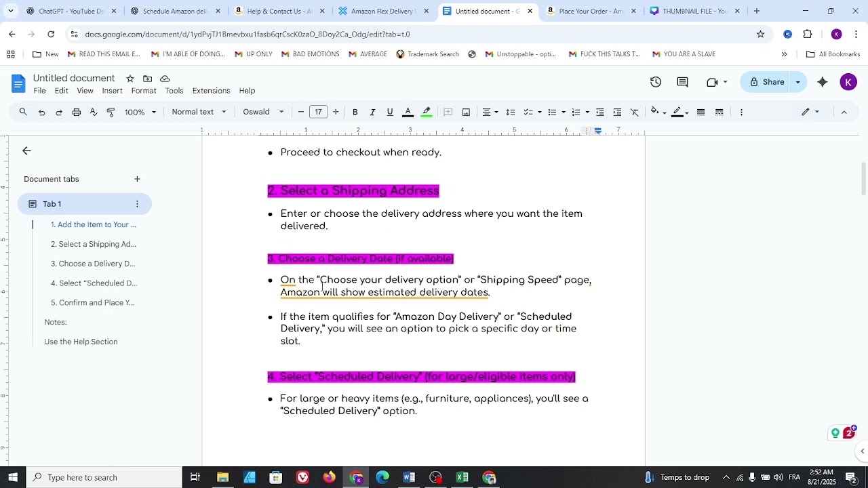Open the Format menu

144,91
